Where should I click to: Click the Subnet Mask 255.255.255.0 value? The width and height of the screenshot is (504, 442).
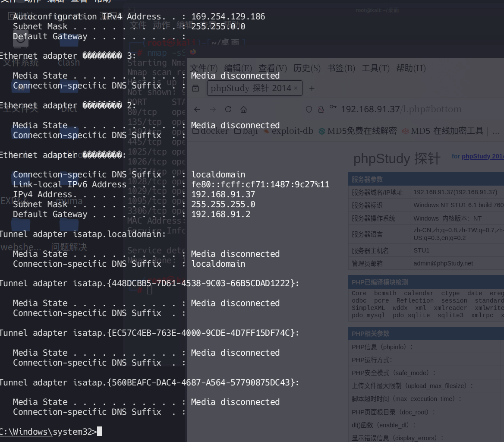pos(223,205)
